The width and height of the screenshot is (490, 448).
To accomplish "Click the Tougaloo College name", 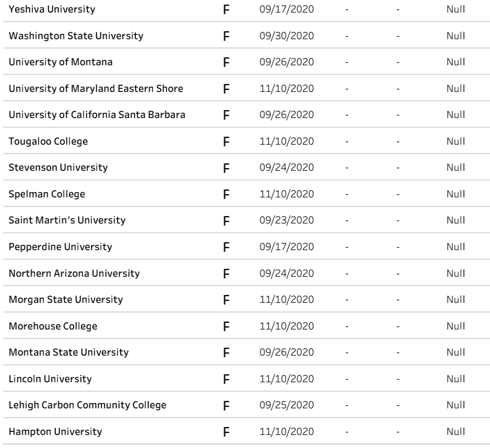I will (x=48, y=142).
